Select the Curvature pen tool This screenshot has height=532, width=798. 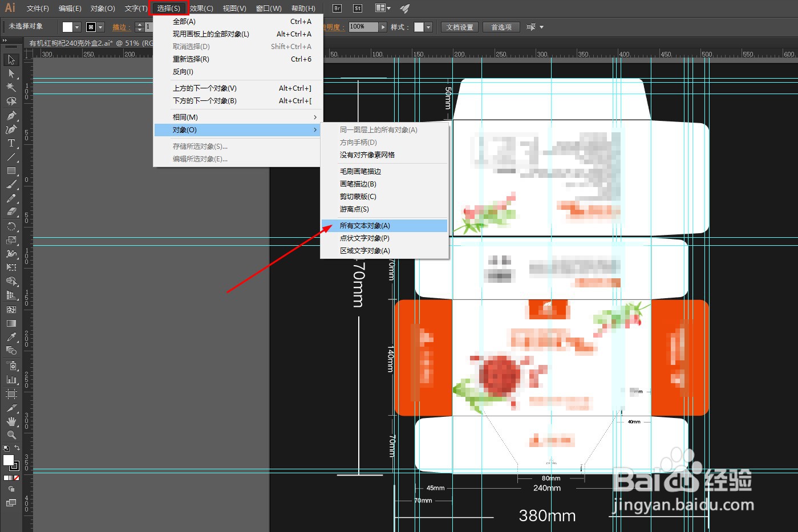(11, 129)
